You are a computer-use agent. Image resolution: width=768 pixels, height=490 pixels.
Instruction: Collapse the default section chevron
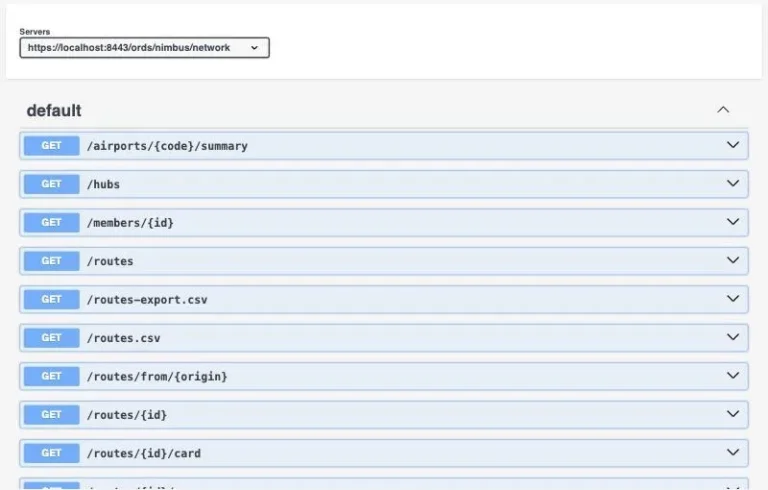[723, 110]
